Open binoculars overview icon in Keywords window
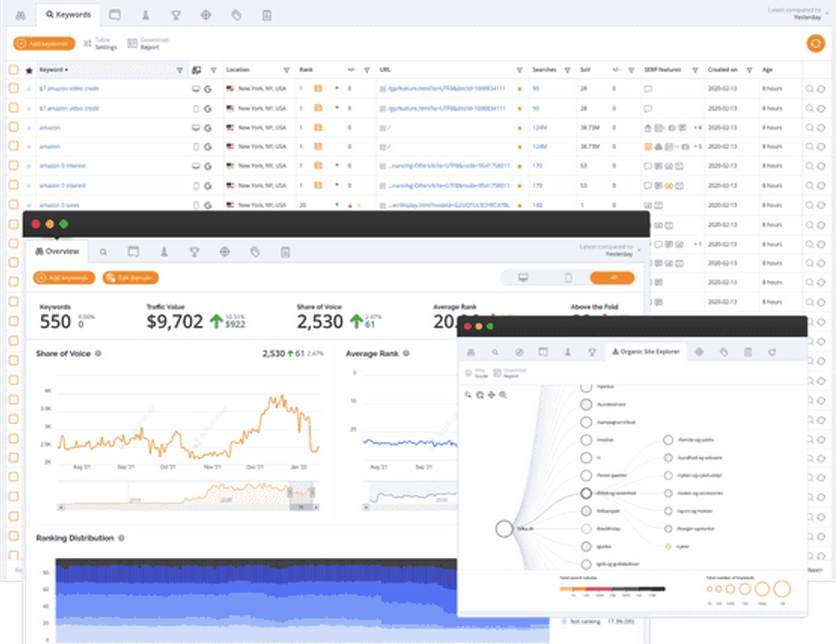 pos(20,15)
